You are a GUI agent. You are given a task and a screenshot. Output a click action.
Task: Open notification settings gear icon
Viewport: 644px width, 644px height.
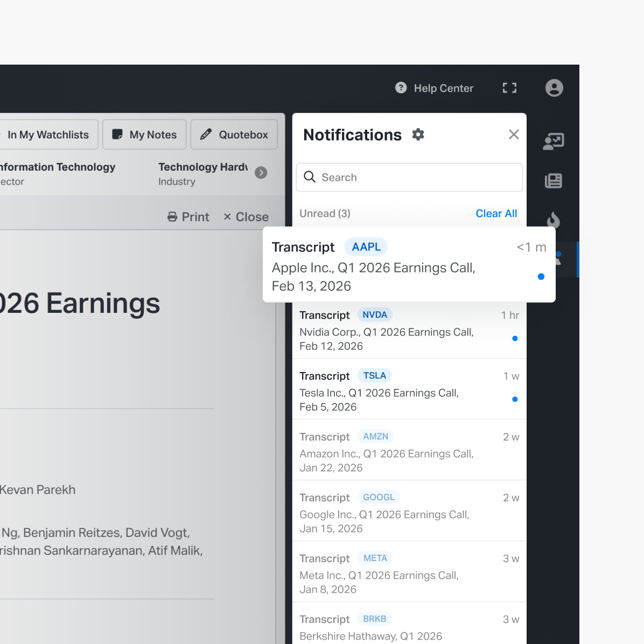click(418, 135)
